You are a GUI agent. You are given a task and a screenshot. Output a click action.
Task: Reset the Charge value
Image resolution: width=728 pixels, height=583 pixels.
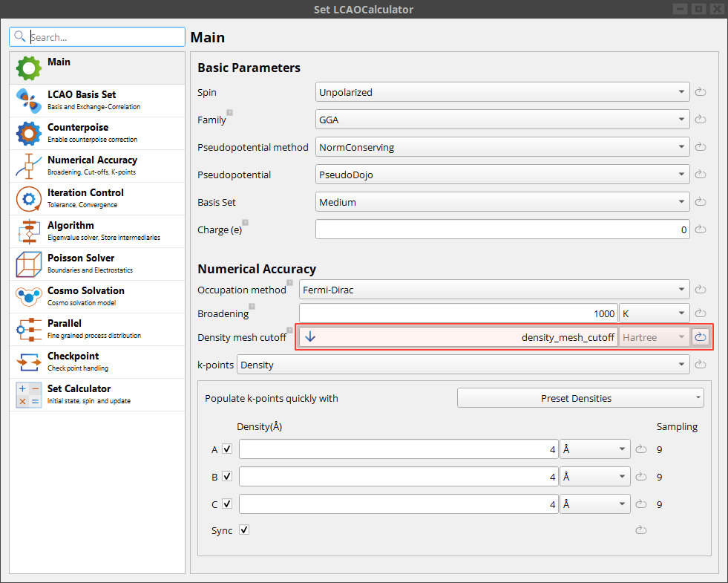point(700,229)
